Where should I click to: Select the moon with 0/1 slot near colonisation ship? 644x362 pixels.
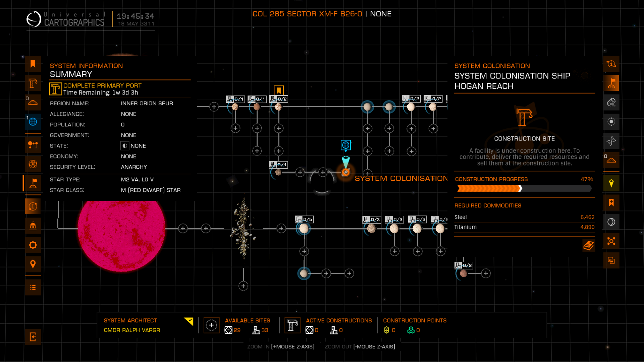pyautogui.click(x=278, y=172)
